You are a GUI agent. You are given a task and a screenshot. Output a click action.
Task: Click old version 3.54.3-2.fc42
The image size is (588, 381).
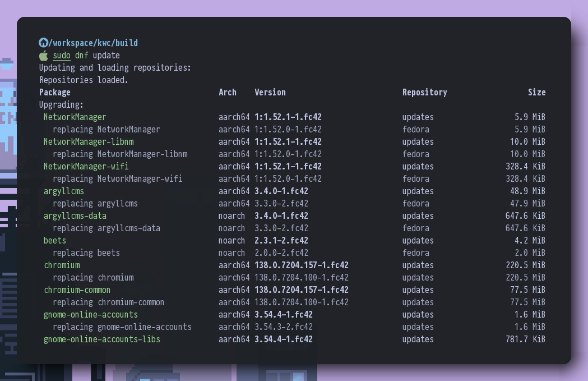(284, 327)
